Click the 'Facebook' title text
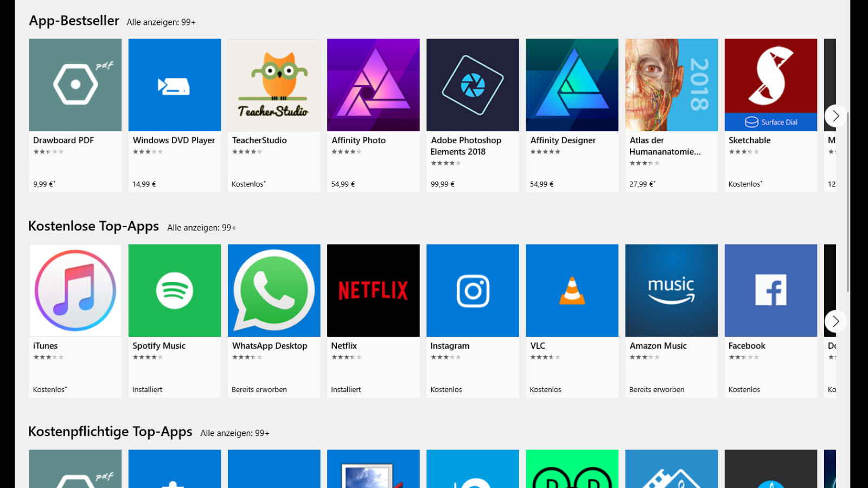The width and height of the screenshot is (868, 488). (x=747, y=346)
